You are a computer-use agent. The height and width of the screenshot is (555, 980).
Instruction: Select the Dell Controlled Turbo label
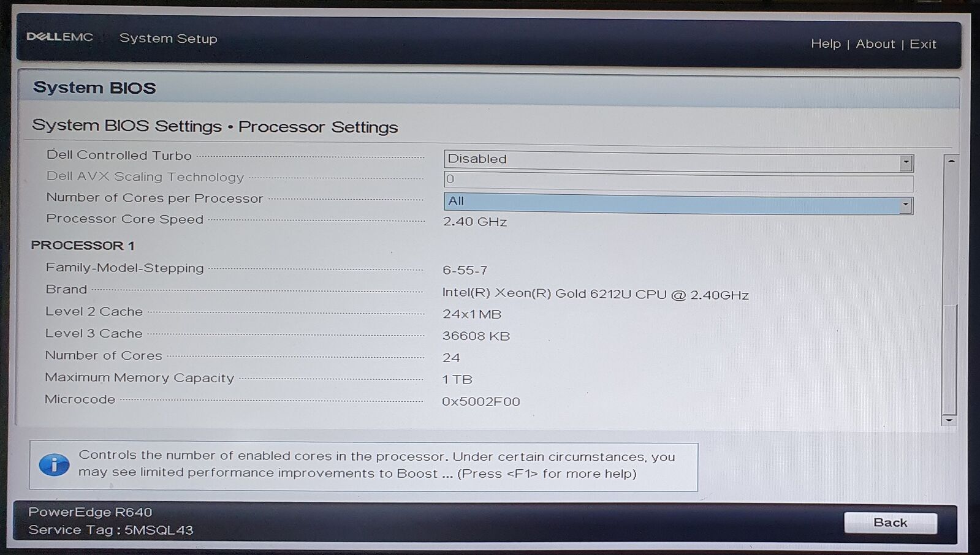coord(119,156)
